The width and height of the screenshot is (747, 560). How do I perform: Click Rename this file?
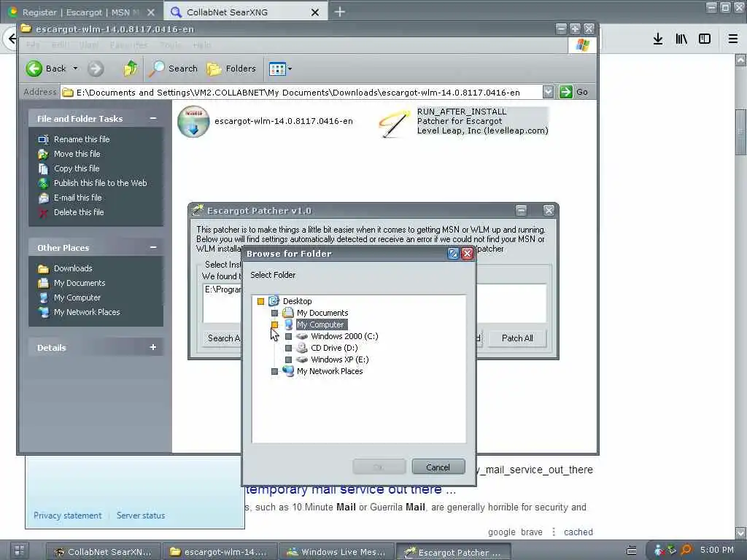[x=82, y=139]
